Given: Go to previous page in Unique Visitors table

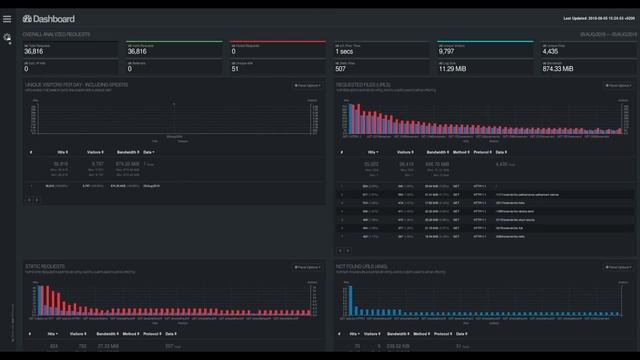Looking at the screenshot, I should point(29,200).
